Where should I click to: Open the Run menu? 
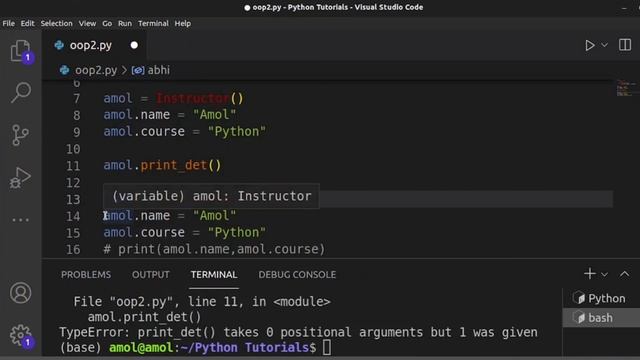click(x=125, y=23)
